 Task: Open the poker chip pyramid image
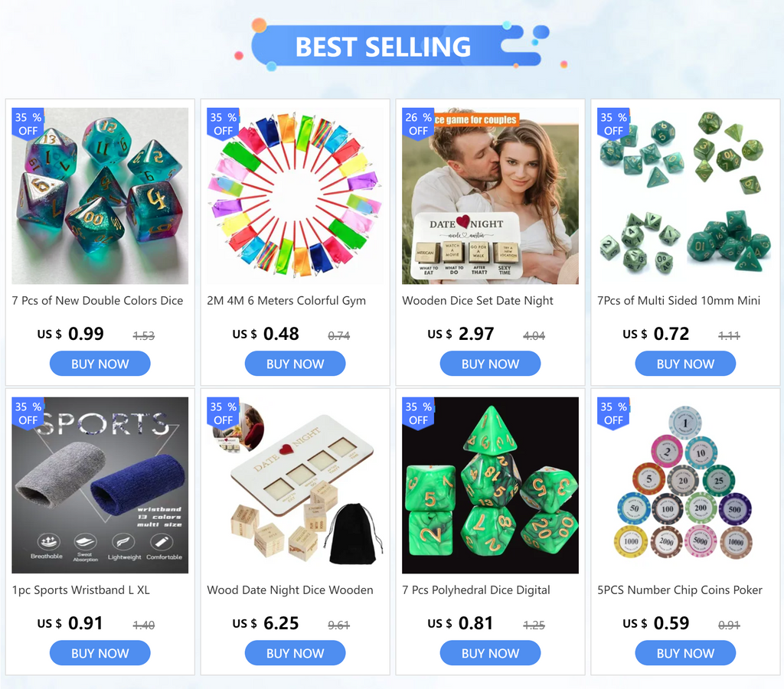click(x=685, y=485)
